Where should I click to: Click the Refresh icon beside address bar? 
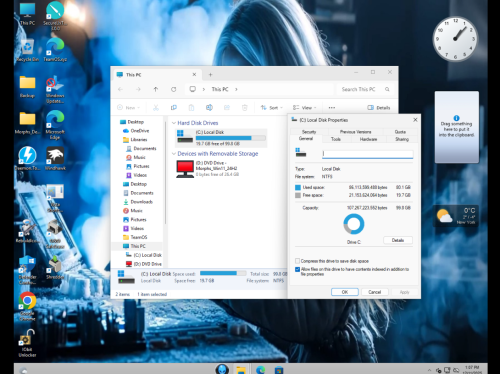click(x=174, y=89)
